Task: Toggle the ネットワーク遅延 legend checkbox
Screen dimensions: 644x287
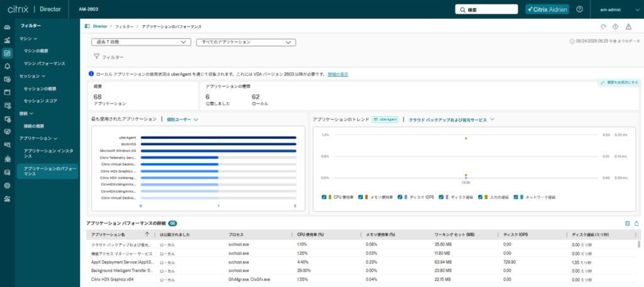Action: tap(516, 197)
